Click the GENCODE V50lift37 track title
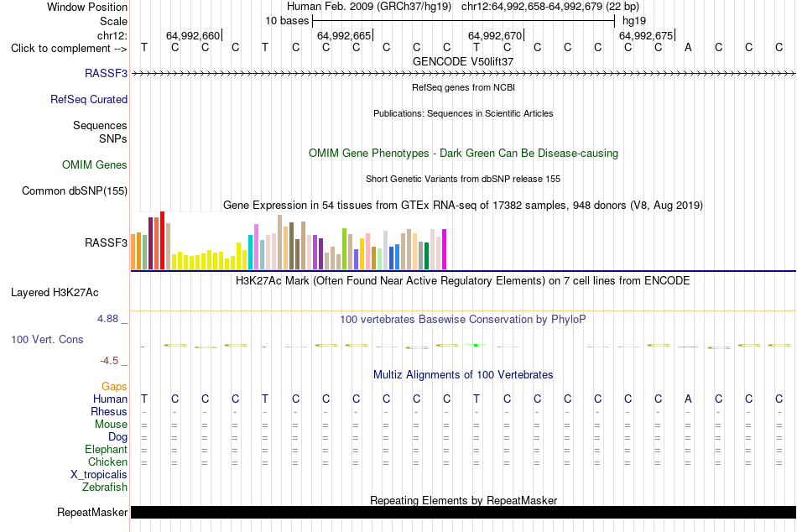Screen dimensions: 797x532 463,61
